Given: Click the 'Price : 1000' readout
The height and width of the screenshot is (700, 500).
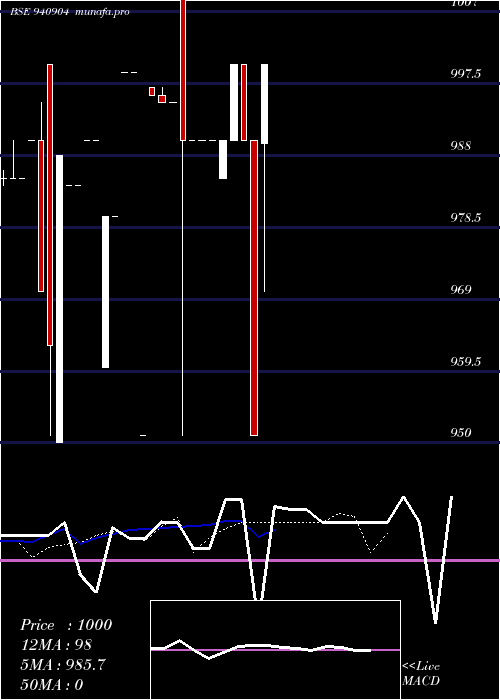Looking at the screenshot, I should [66, 625].
